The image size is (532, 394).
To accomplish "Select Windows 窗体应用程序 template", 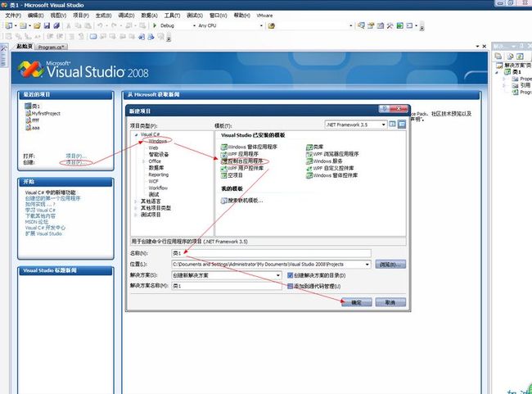I will pos(249,147).
